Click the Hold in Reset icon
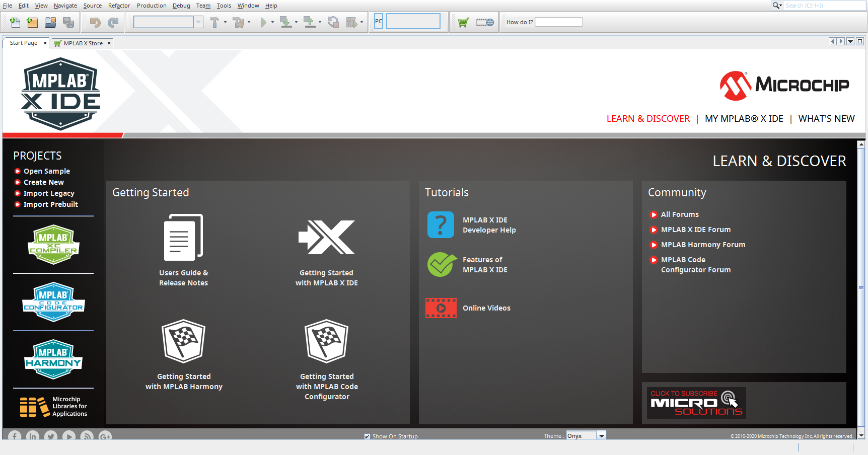Image resolution: width=868 pixels, height=455 pixels. point(333,22)
